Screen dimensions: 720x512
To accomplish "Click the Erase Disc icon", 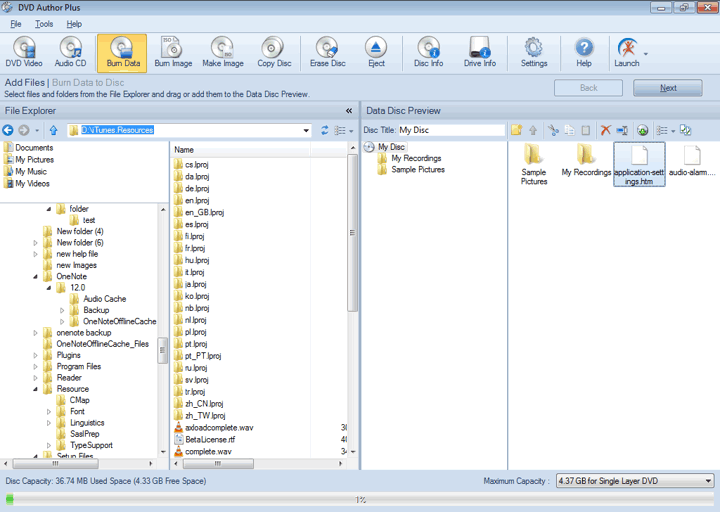I will point(327,53).
